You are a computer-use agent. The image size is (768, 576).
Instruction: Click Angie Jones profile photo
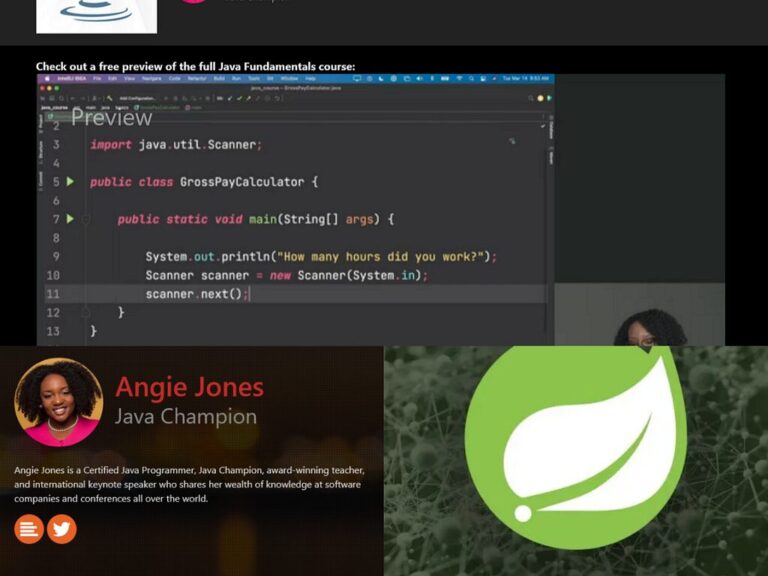(x=58, y=401)
